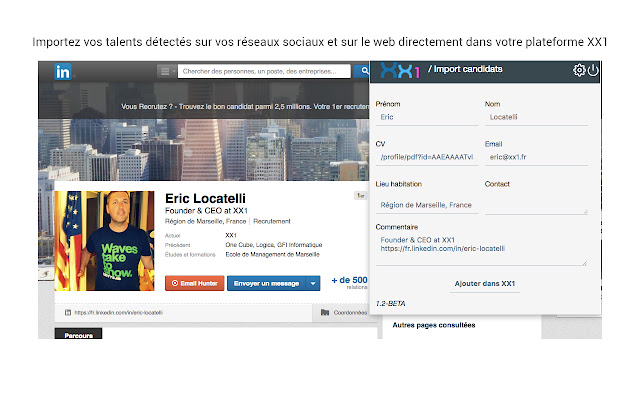Expand the Envoyer un message dropdown arrow
Screen dimensions: 640x400
click(x=313, y=283)
